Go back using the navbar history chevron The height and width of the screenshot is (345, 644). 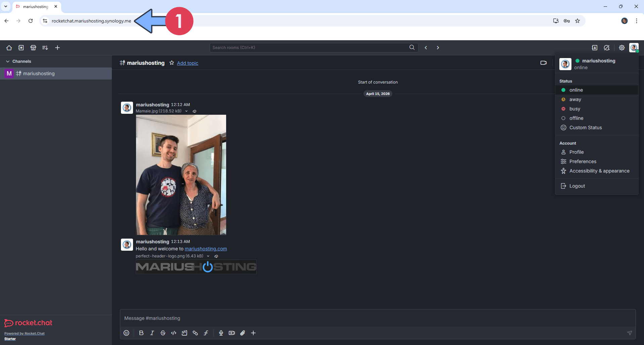[x=426, y=48]
